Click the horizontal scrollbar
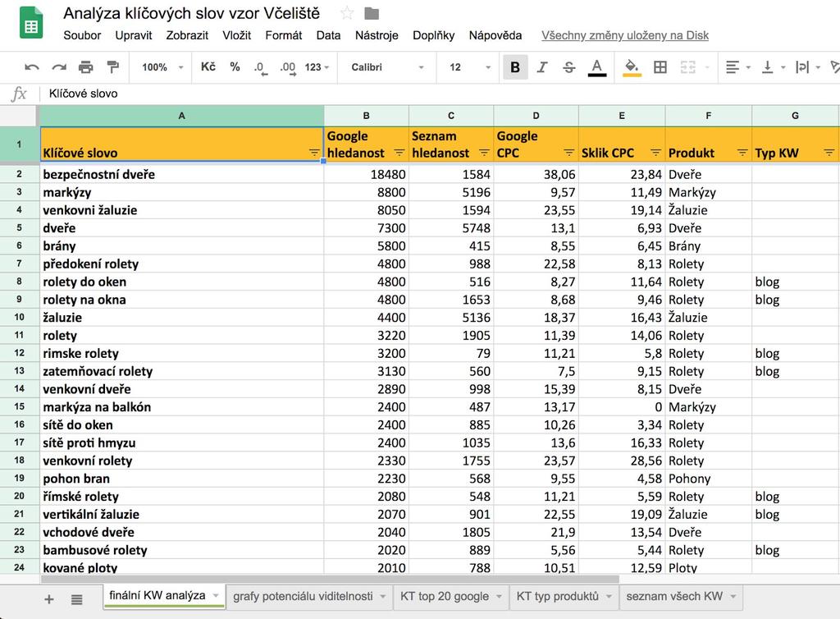 click(330, 580)
